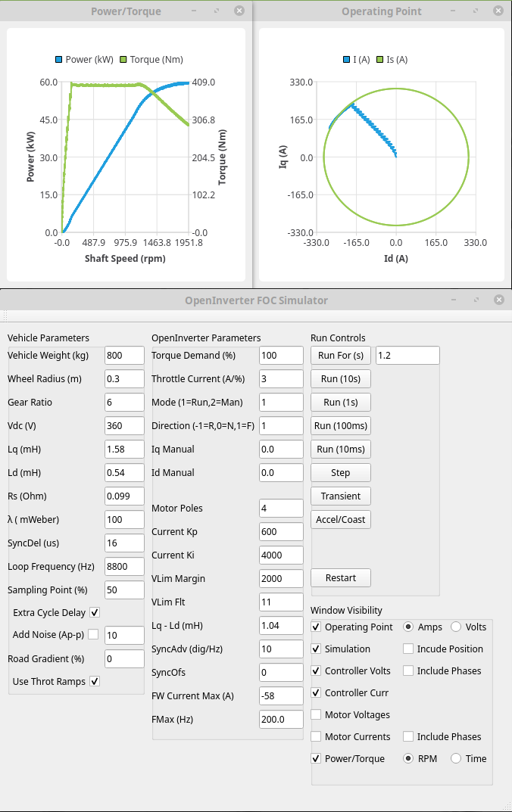Select the RPM radio button
Screen dimensions: 512x812
408,759
